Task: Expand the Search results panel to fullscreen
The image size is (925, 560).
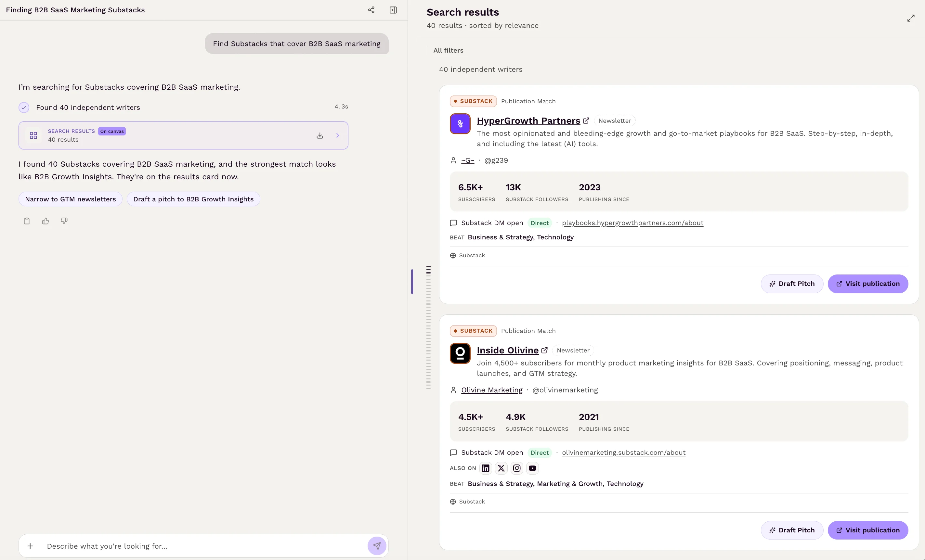Action: 911,19
